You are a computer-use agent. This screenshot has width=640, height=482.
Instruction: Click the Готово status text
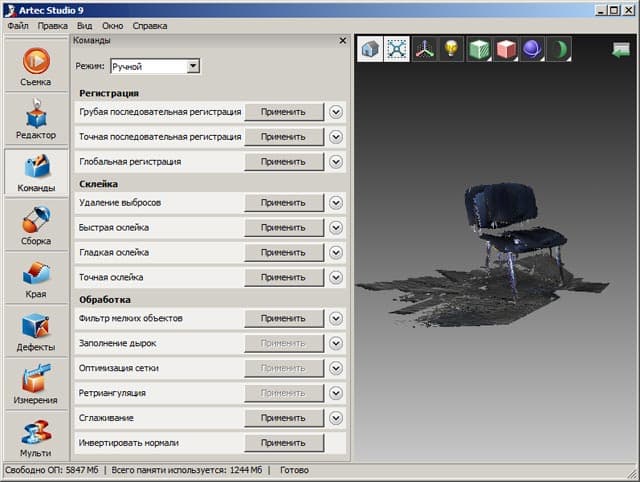pyautogui.click(x=294, y=470)
